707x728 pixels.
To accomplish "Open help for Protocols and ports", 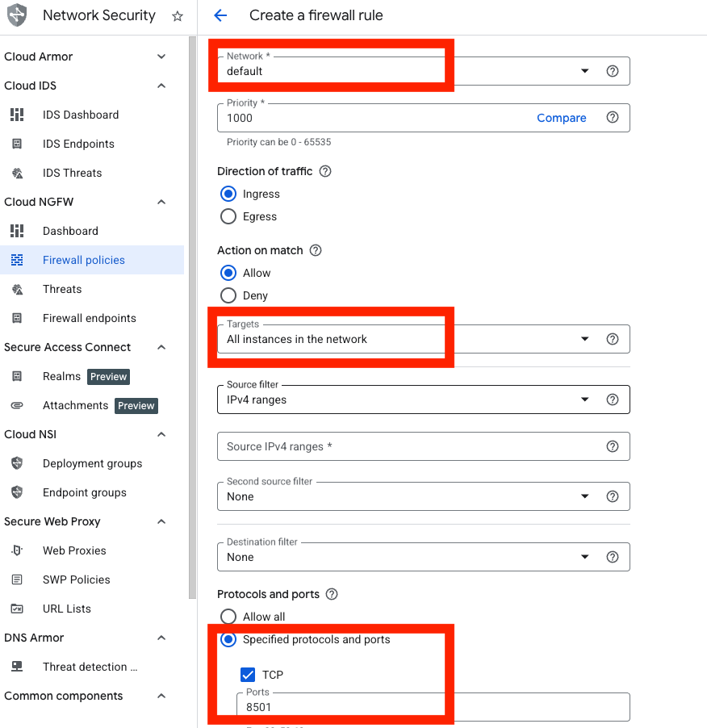I will (332, 594).
